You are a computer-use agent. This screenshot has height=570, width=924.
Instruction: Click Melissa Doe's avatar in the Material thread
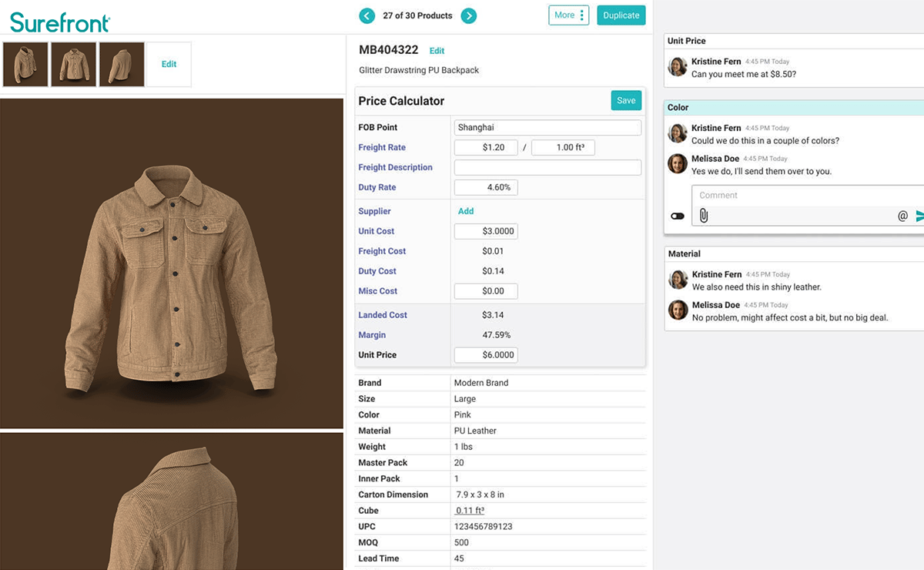pos(678,310)
